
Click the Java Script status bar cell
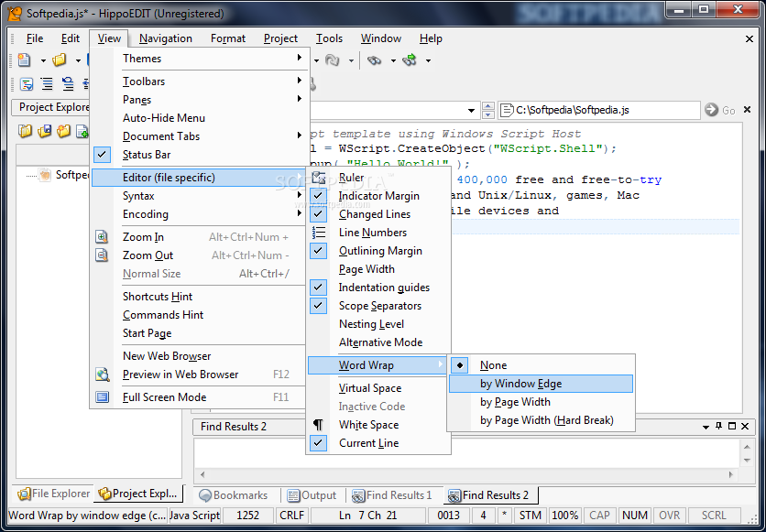coord(194,516)
